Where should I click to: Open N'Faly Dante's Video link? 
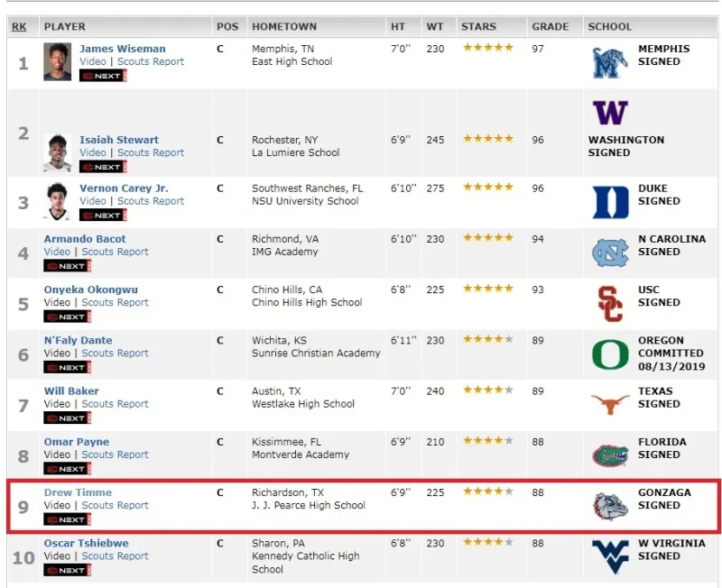[57, 354]
